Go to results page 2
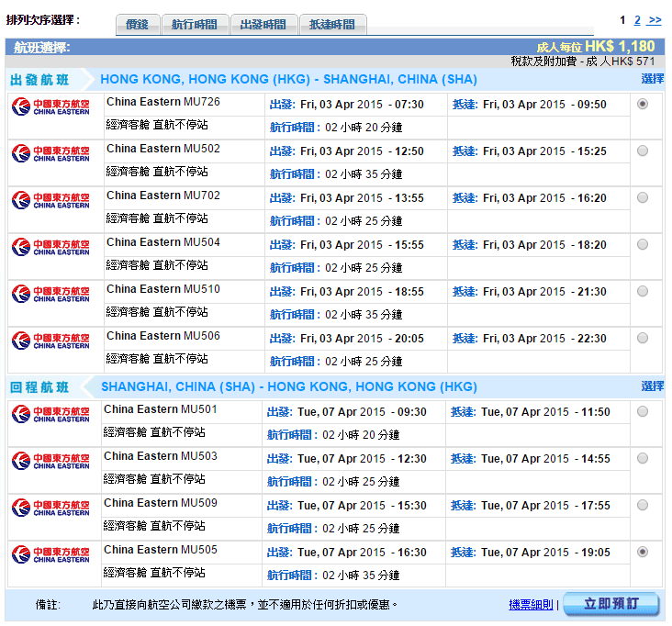Screen dimensions: 672x626 coord(637,20)
